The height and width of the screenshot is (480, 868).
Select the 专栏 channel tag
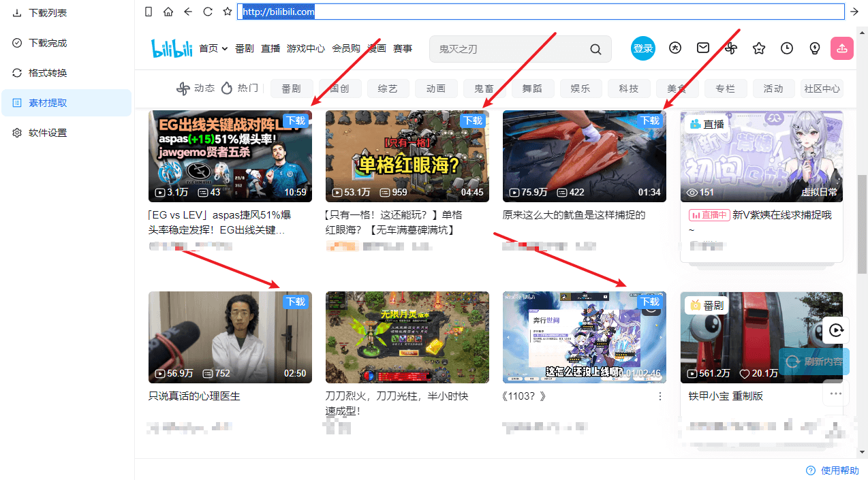(726, 89)
